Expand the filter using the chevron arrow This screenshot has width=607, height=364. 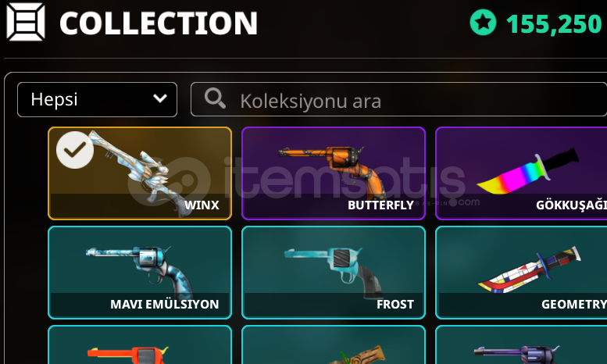click(x=160, y=98)
